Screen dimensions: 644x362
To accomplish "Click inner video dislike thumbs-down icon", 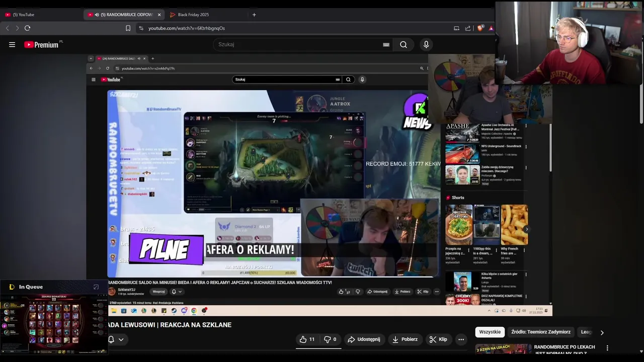I will point(358,292).
